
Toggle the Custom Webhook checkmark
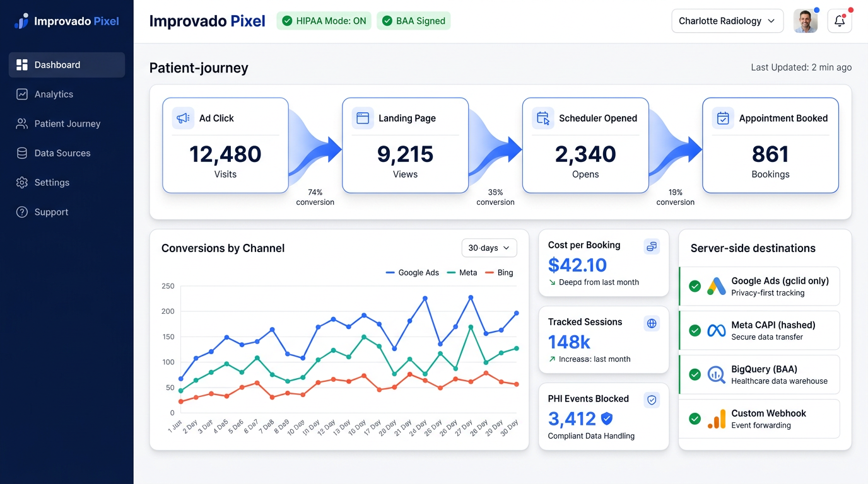pos(695,418)
